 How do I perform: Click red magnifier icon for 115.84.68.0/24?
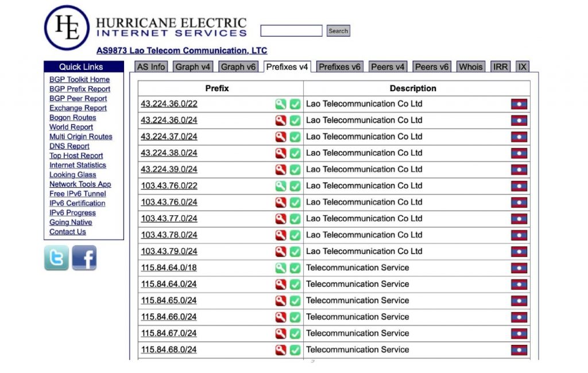pos(280,349)
